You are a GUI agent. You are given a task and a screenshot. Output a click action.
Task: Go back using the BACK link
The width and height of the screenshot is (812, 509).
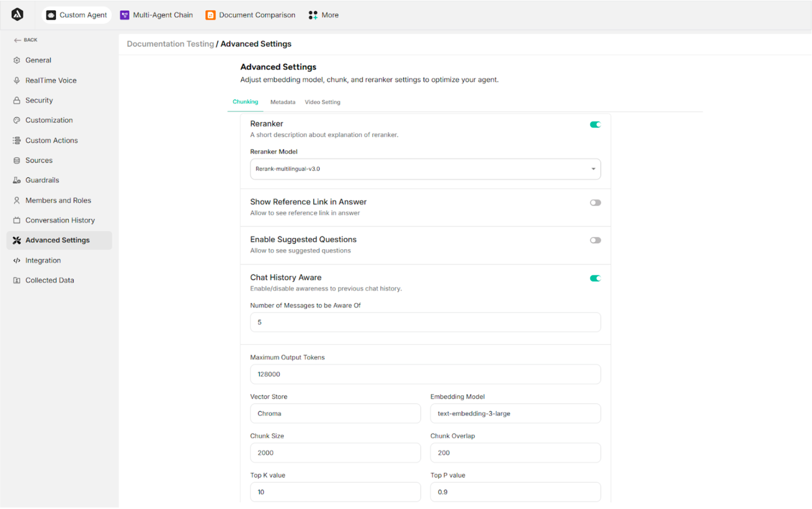tap(26, 40)
